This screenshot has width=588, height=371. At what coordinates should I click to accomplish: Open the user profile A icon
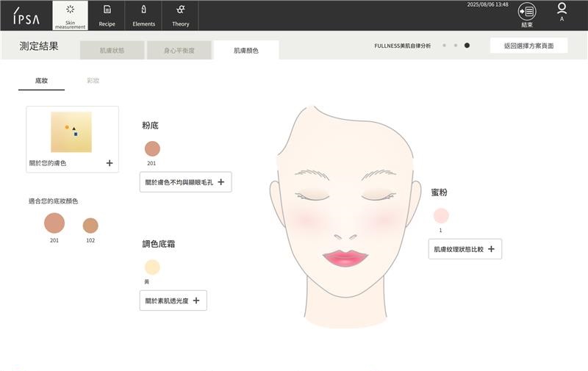coord(562,12)
